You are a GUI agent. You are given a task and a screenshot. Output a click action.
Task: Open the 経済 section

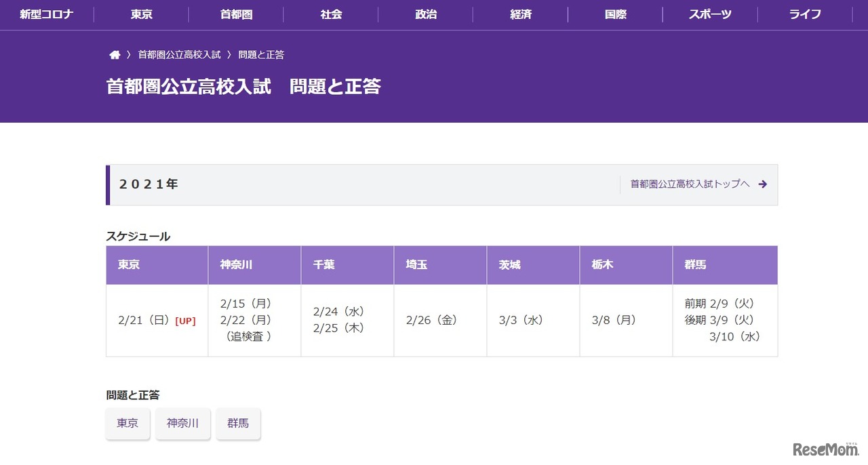[x=520, y=14]
